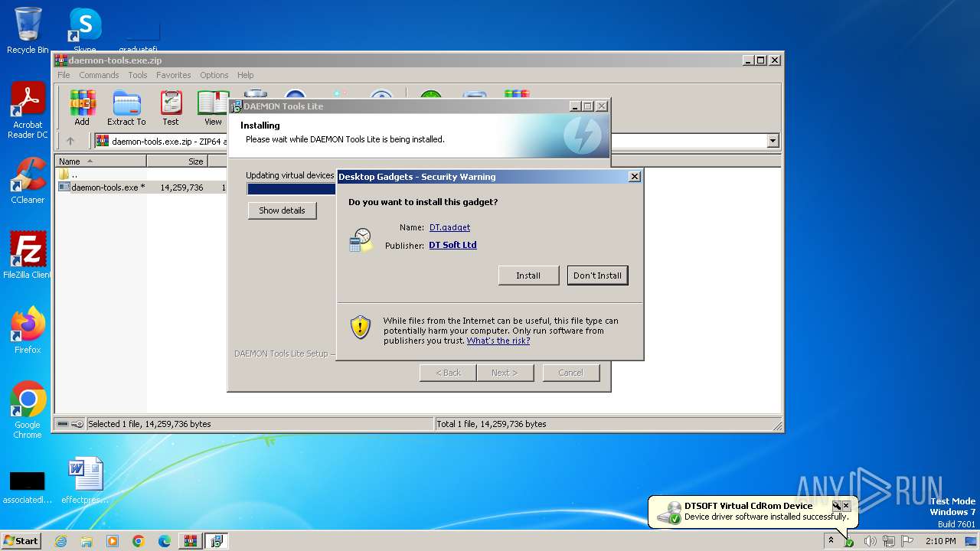Open the What's the risk? link
Screen dimensions: 980x551
[498, 341]
